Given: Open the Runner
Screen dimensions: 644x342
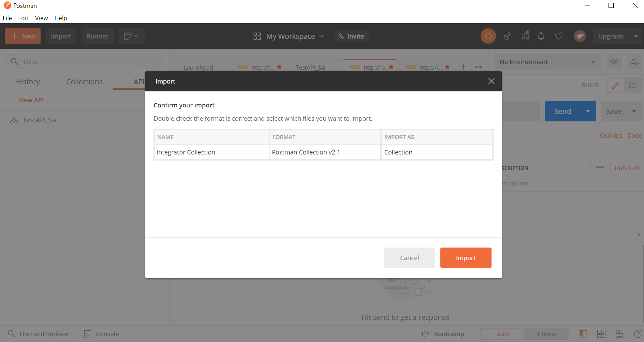Looking at the screenshot, I should coord(98,36).
